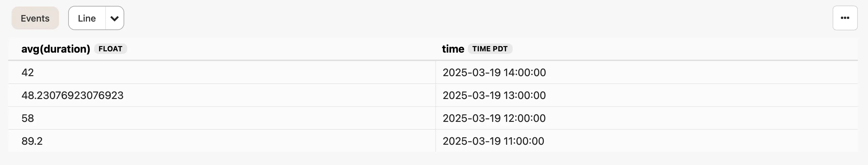Open the three-dots more options menu

pyautogui.click(x=845, y=18)
